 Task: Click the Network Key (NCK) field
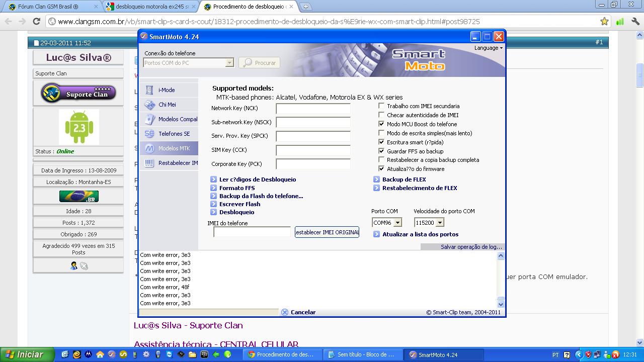pos(313,109)
